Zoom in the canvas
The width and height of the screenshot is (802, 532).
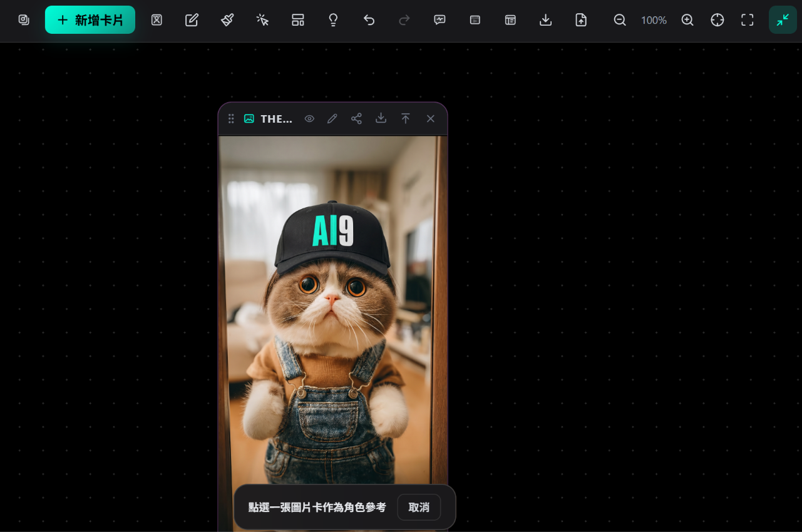(x=687, y=20)
